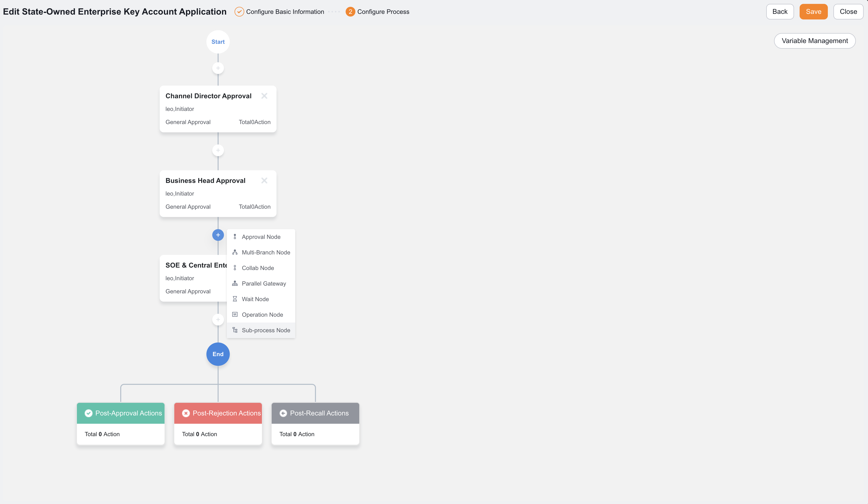Viewport: 868px width, 504px height.
Task: Click the Wait Node hourglass icon
Action: (235, 299)
